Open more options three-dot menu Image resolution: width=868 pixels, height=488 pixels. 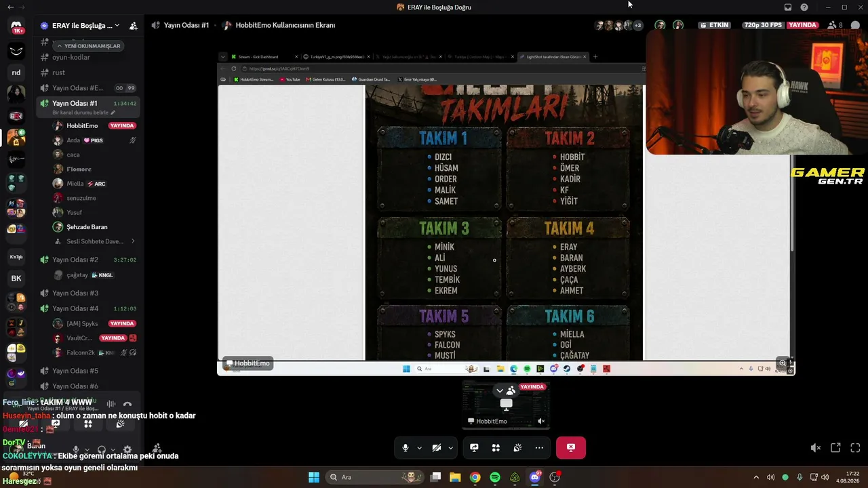click(539, 447)
